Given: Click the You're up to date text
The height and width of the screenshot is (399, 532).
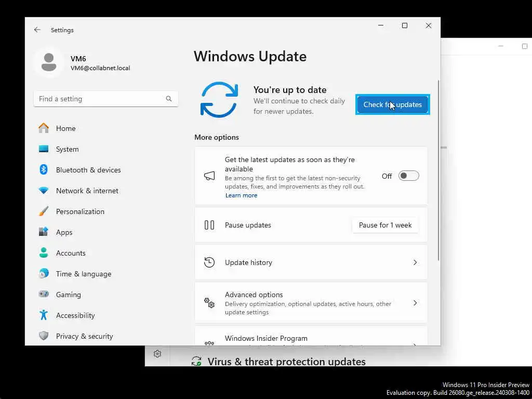Looking at the screenshot, I should (x=290, y=90).
